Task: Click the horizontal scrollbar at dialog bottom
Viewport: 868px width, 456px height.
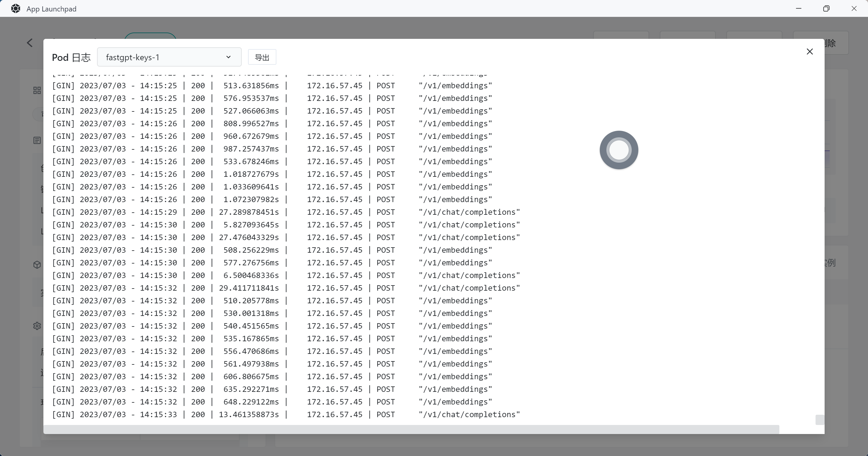Action: click(x=411, y=429)
